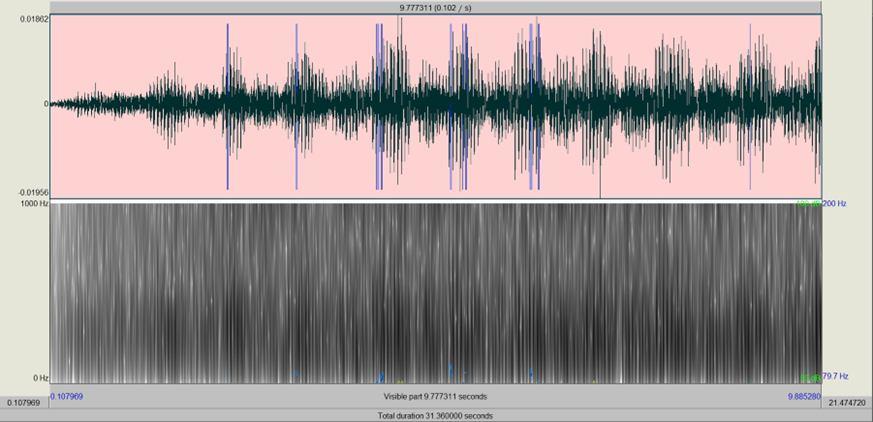Play the 21.474720 segment after visible window
The width and height of the screenshot is (873, 422).
coord(847,402)
